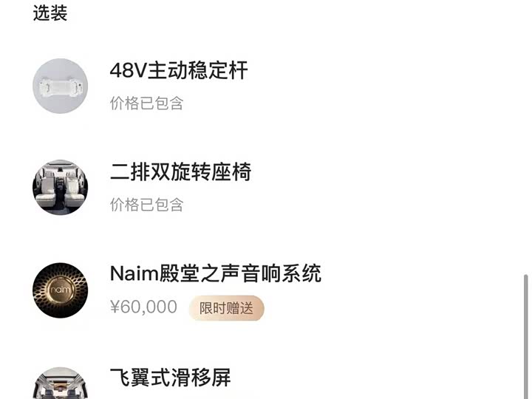
Task: Tap the yen symbol before 60,000
Action: (115, 307)
